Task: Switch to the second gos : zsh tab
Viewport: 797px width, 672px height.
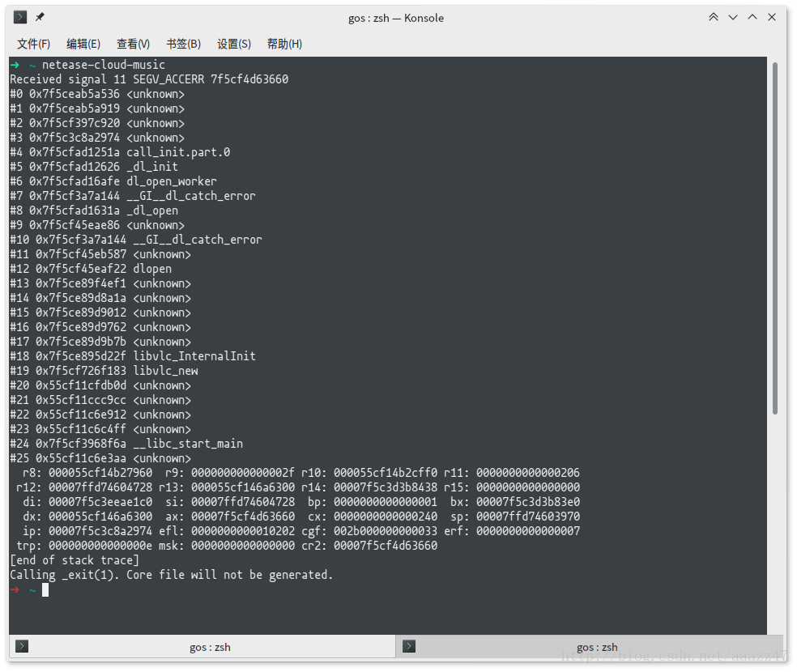Action: point(590,647)
